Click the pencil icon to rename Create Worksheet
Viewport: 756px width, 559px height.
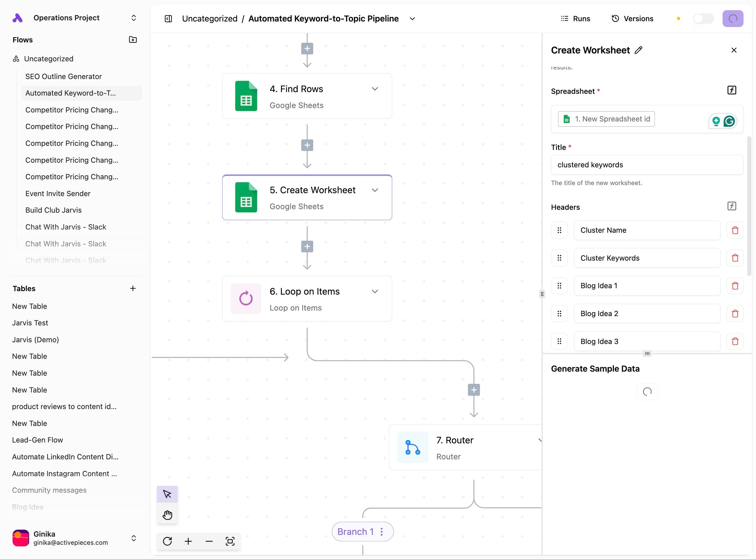coord(638,50)
